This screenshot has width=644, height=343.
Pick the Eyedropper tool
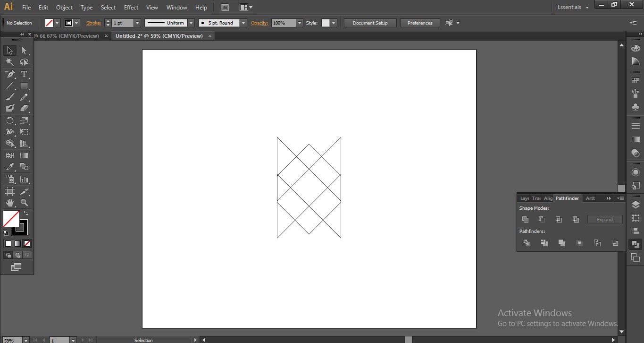click(9, 167)
